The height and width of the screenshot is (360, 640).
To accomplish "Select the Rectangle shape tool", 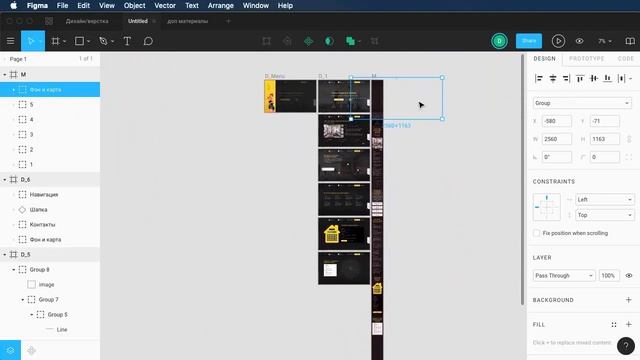I will point(80,41).
